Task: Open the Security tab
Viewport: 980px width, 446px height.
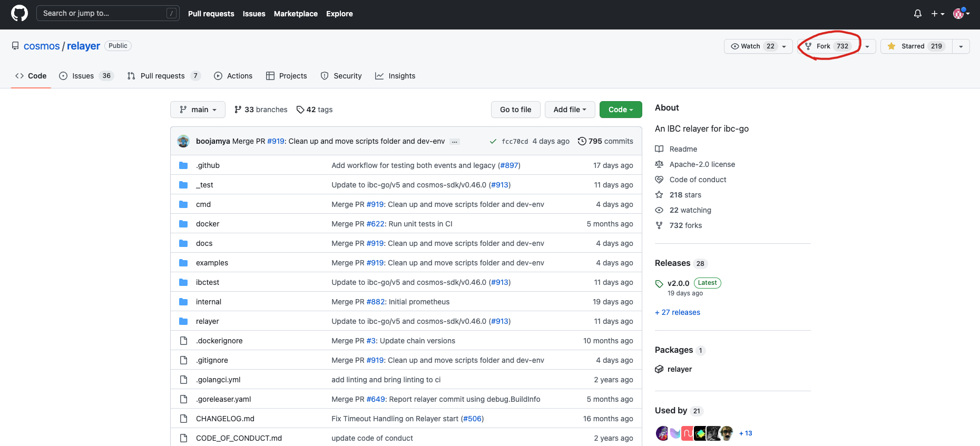Action: [341, 76]
